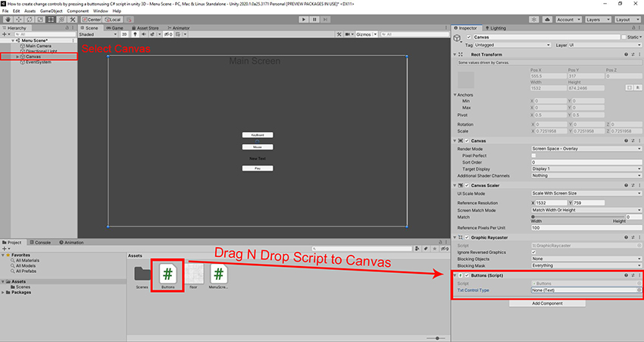
Task: Open Graphic Raycaster help icon
Action: coord(626,237)
